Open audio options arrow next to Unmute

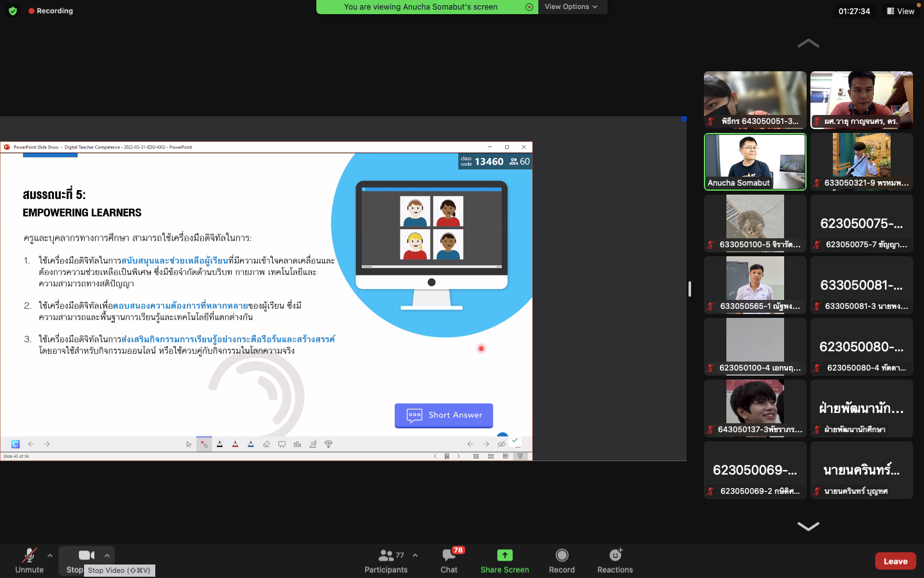point(50,556)
